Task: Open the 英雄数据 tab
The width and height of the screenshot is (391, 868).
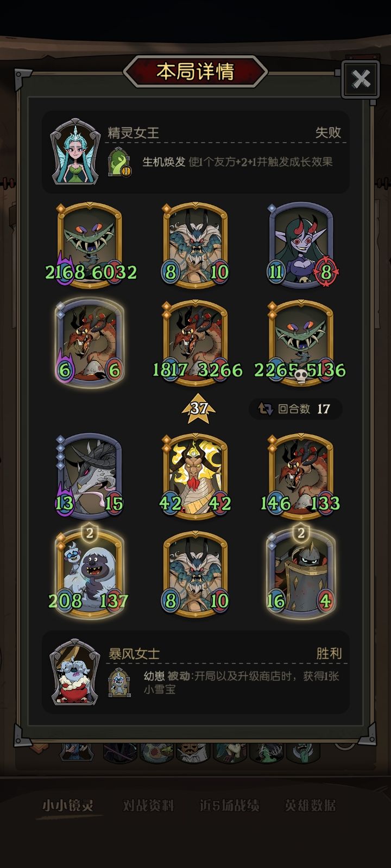Action: pyautogui.click(x=310, y=806)
